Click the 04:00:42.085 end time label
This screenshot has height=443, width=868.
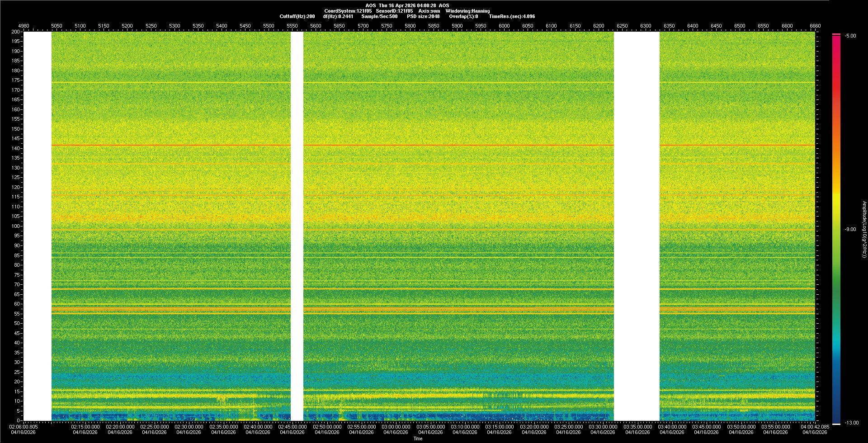(x=815, y=427)
